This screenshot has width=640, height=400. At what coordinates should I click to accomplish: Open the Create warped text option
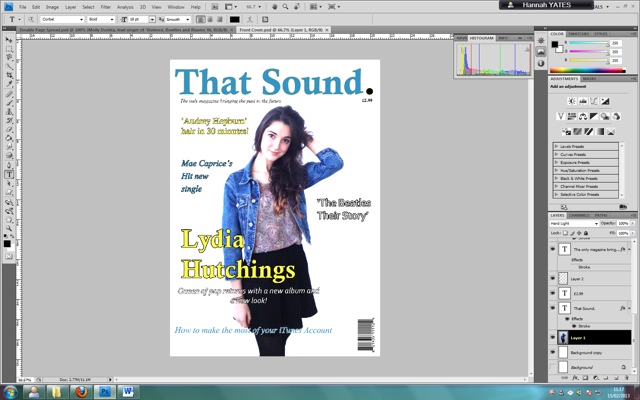(250, 19)
